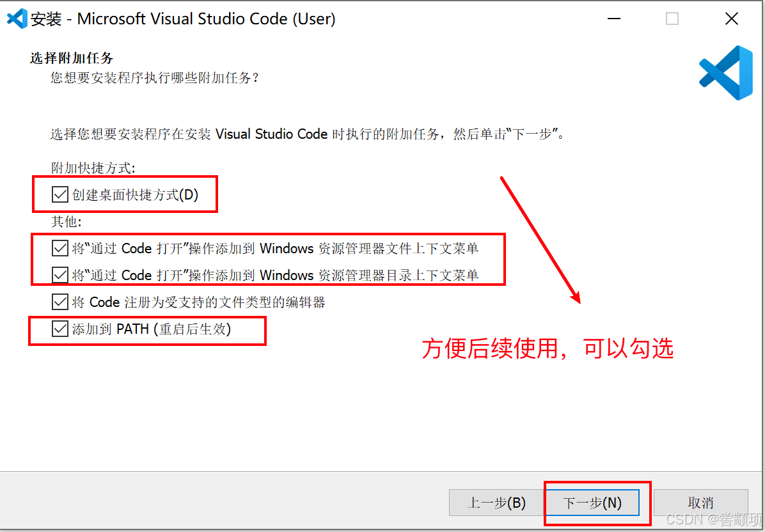
Task: Click the large VS Code logo
Action: tap(726, 73)
